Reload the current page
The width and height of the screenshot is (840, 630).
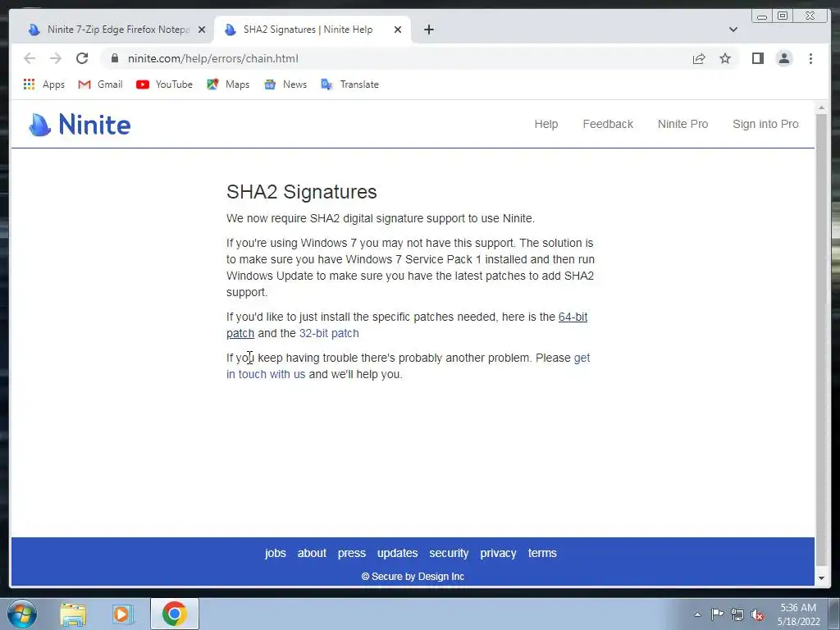point(82,58)
